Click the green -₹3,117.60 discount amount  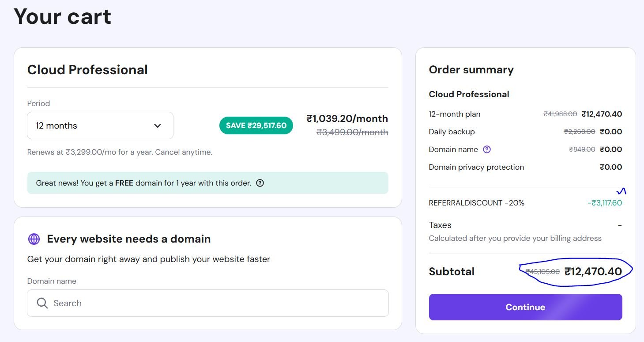coord(604,203)
